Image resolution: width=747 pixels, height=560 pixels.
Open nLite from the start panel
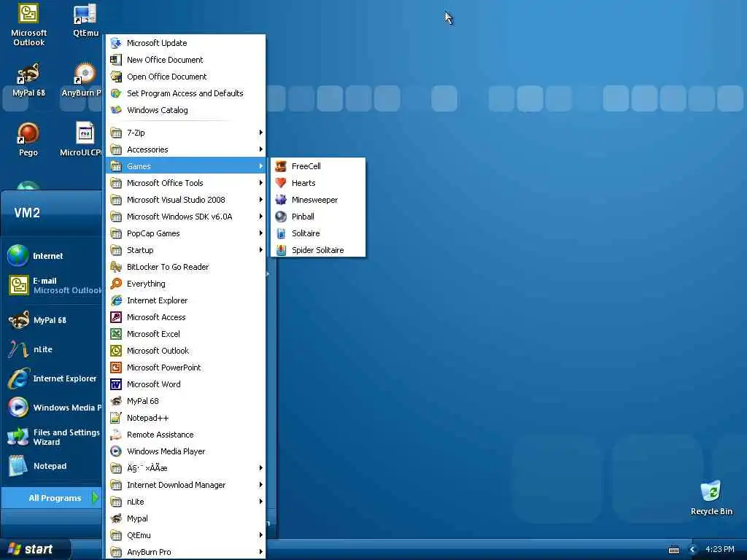tap(52, 349)
